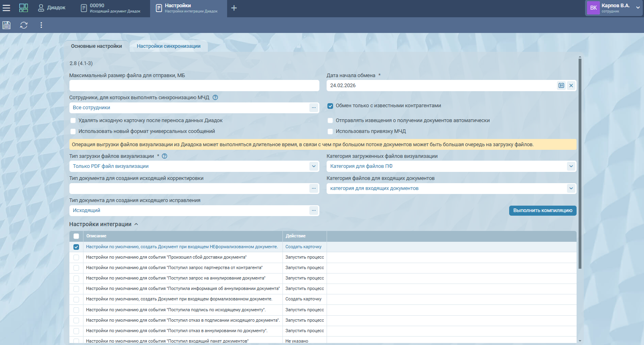Check 'Удалять исходную карточку после переноса' option

pos(73,120)
